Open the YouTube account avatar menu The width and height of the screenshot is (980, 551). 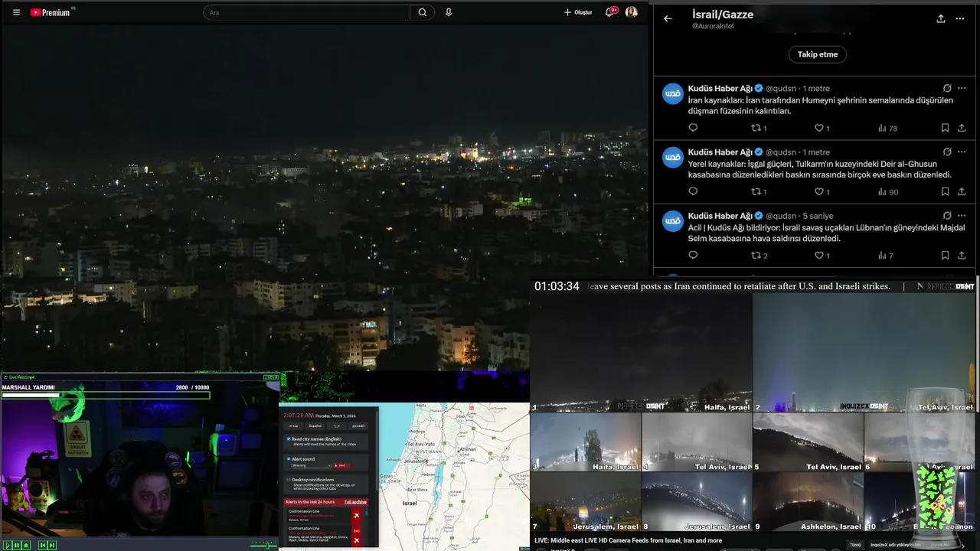pyautogui.click(x=632, y=12)
